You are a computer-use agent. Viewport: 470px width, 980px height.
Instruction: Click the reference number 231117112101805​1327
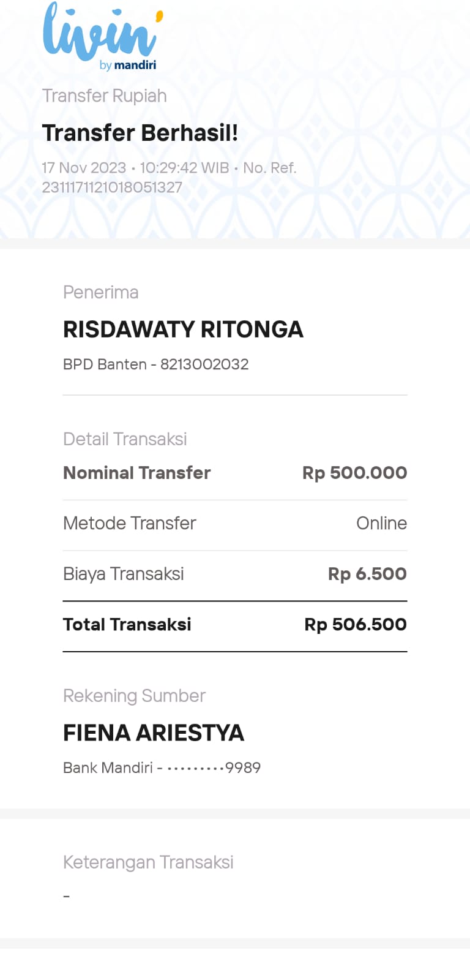point(112,187)
